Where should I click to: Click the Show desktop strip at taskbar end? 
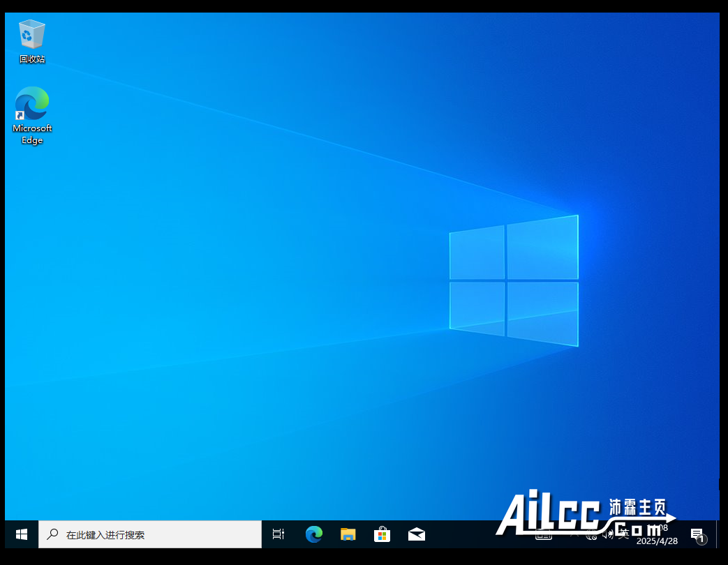click(x=718, y=534)
